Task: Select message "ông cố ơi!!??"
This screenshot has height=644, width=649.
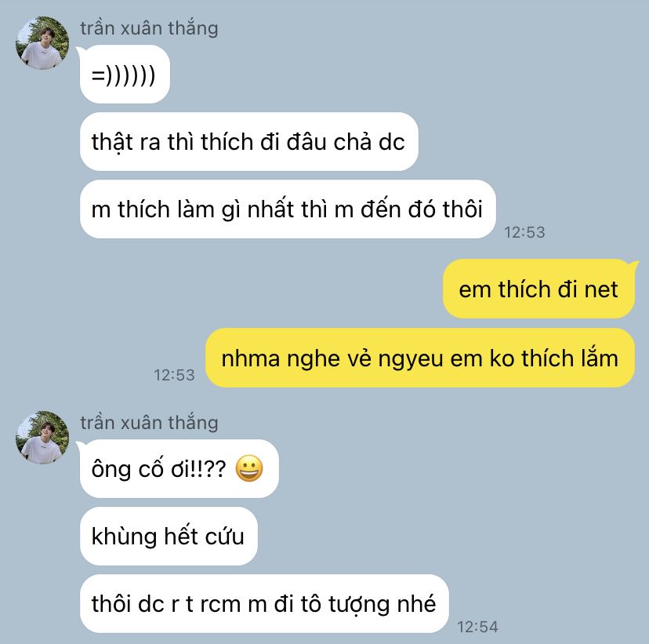Action: tap(179, 469)
